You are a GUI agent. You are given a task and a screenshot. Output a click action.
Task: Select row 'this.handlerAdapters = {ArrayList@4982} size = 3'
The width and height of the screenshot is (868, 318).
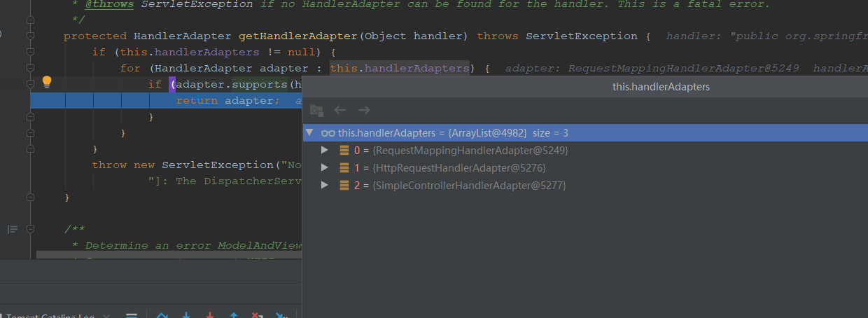coord(585,133)
